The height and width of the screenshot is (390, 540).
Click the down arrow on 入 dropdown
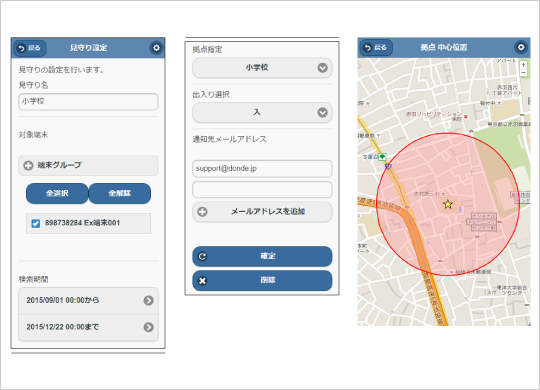pyautogui.click(x=322, y=112)
